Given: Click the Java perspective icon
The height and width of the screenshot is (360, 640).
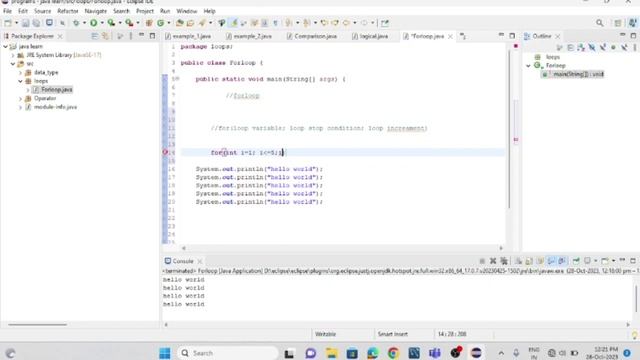Looking at the screenshot, I should [633, 23].
